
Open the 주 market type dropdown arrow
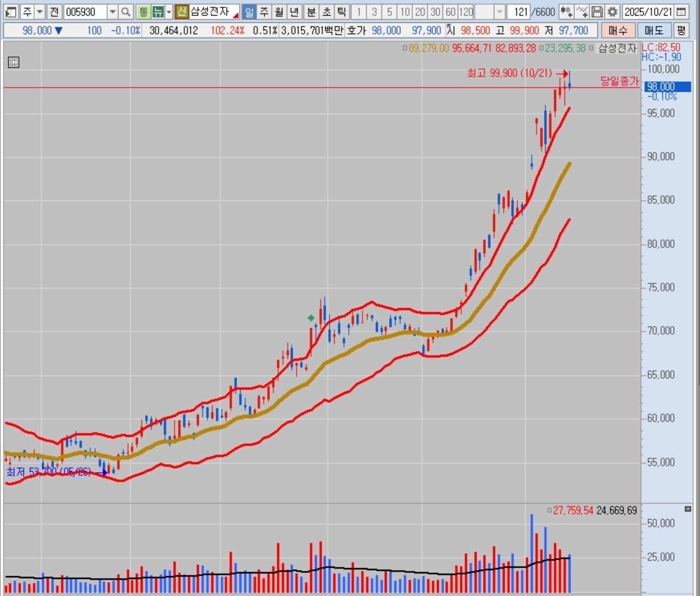tap(40, 12)
